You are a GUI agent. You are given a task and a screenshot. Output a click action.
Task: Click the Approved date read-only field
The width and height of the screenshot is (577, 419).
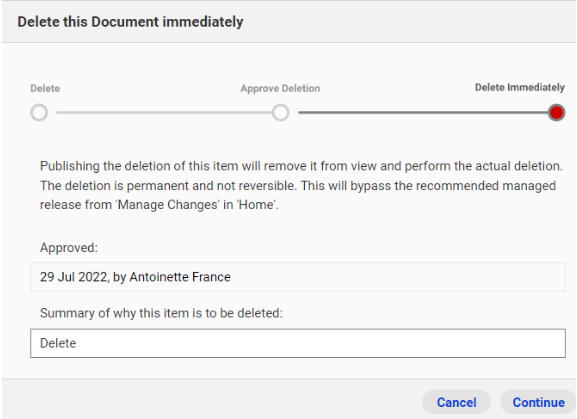(x=298, y=277)
